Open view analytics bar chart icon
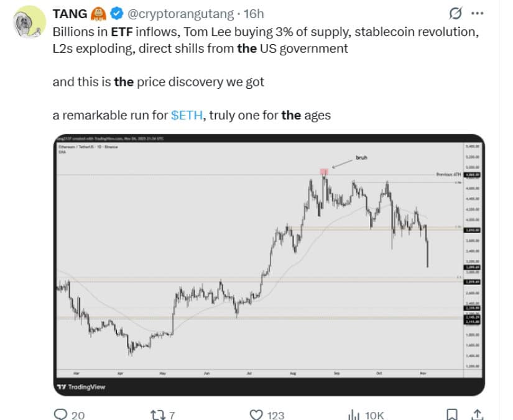513x420 pixels. tap(354, 414)
